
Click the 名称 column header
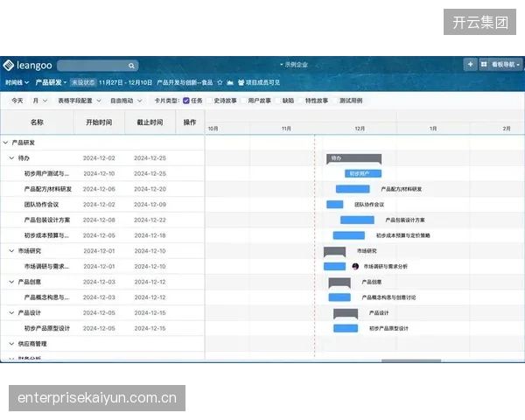pyautogui.click(x=37, y=122)
